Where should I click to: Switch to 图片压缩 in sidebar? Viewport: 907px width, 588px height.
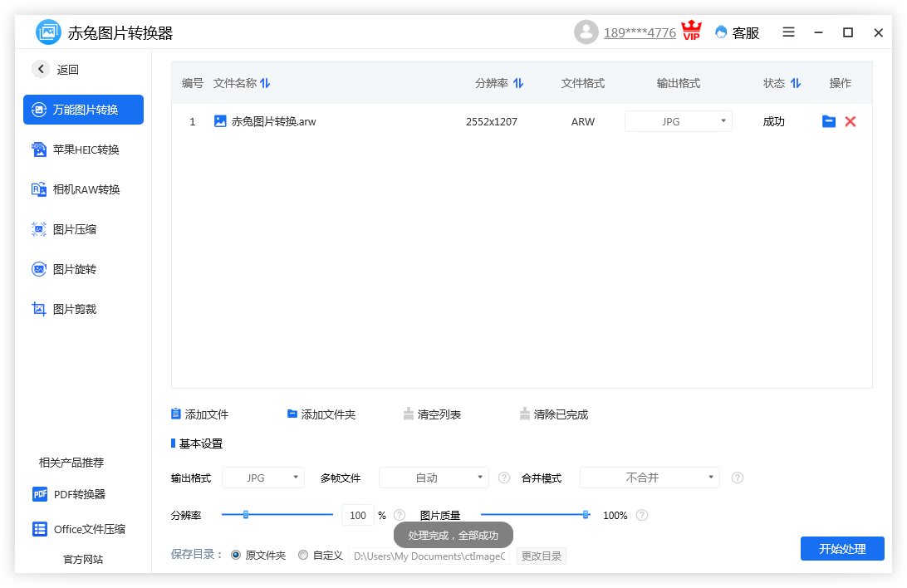pos(64,229)
